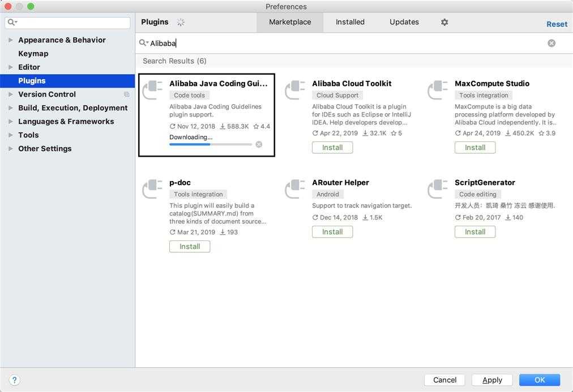Image resolution: width=573 pixels, height=392 pixels.
Task: Click the p-doc plugin icon
Action: point(152,189)
